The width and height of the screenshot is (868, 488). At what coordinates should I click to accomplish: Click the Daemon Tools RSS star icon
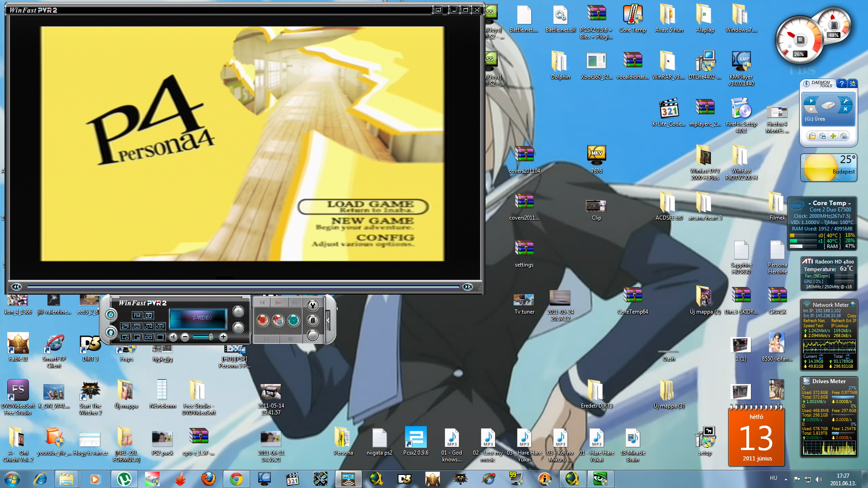(853, 83)
